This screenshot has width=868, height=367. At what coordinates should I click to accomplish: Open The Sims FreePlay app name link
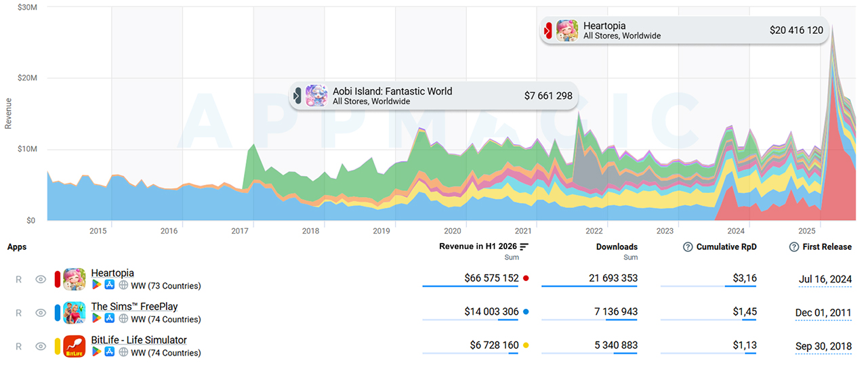point(134,307)
